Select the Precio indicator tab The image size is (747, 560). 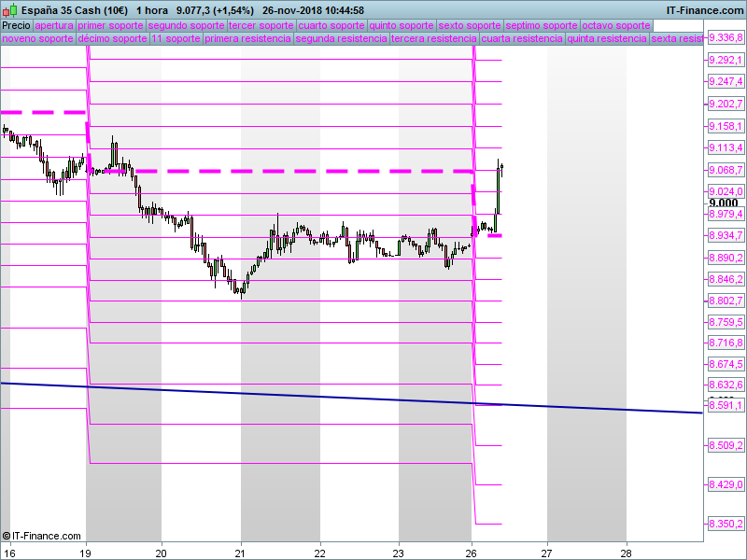(x=17, y=25)
